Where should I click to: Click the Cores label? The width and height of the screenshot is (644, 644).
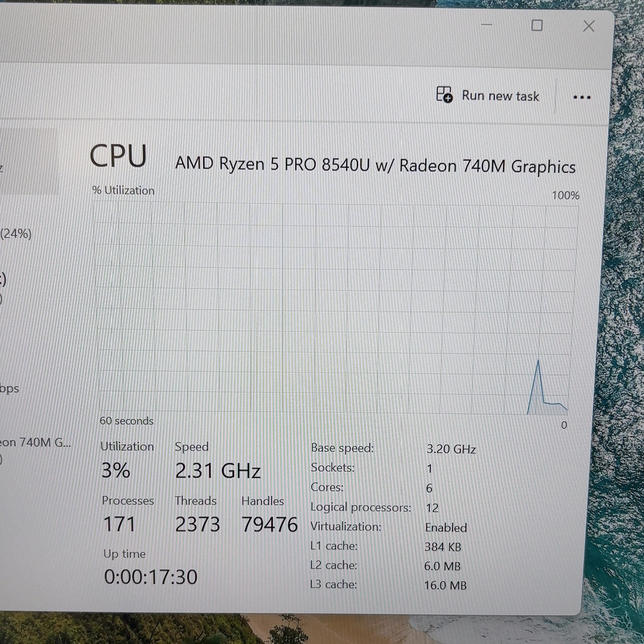[327, 487]
